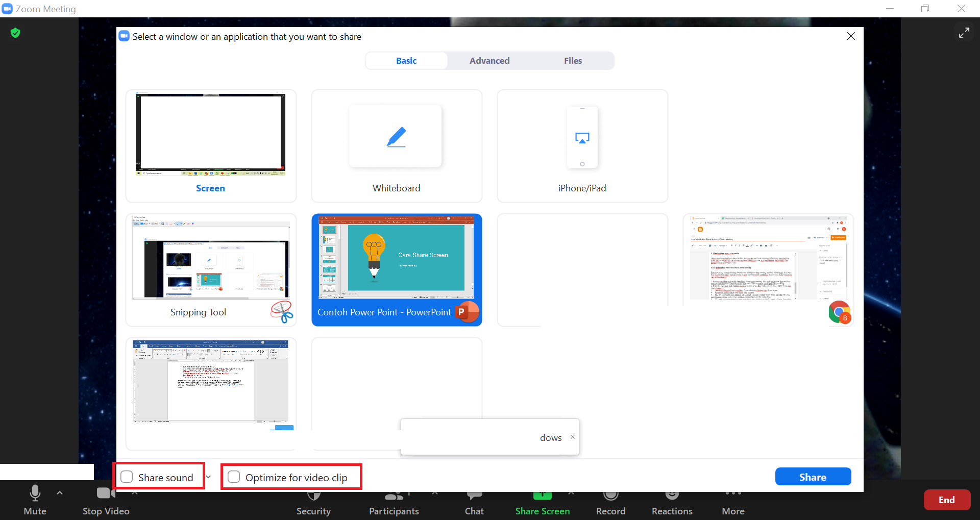Select the iPhone/iPad share option
This screenshot has width=980, height=520.
[x=582, y=146]
